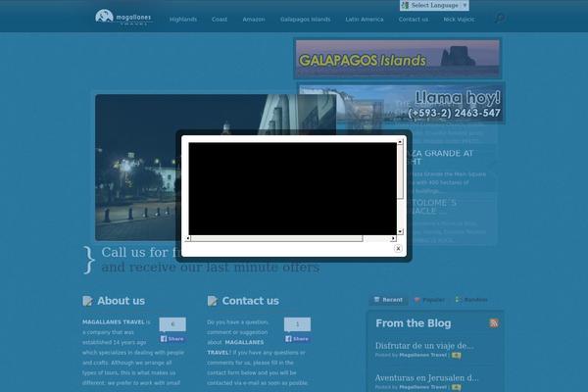This screenshot has width=588, height=392.
Task: Switch to the Recent tab
Action: point(388,300)
